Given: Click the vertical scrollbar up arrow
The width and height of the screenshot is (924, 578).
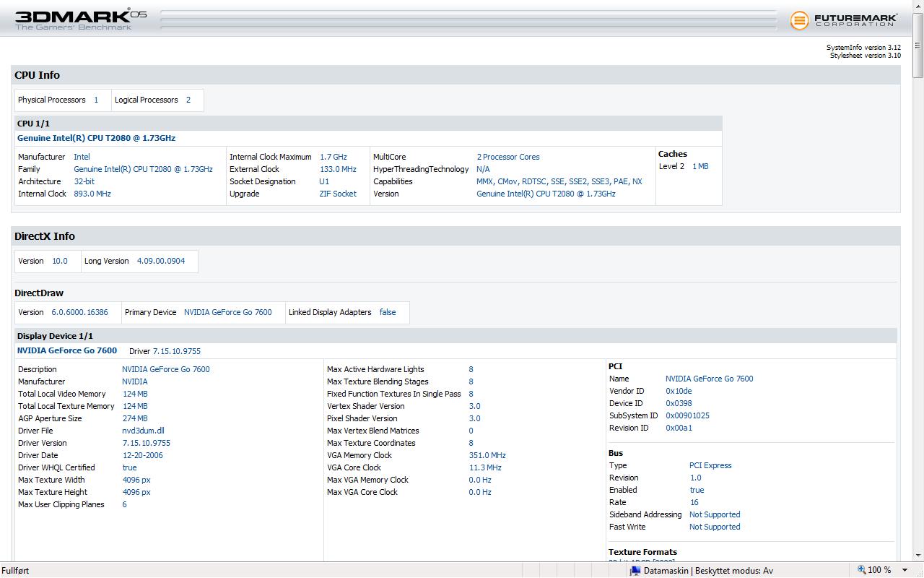Looking at the screenshot, I should 918,5.
